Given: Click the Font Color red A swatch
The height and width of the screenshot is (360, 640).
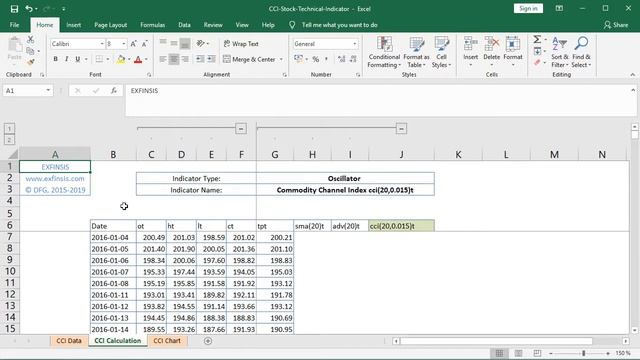Looking at the screenshot, I should 138,60.
